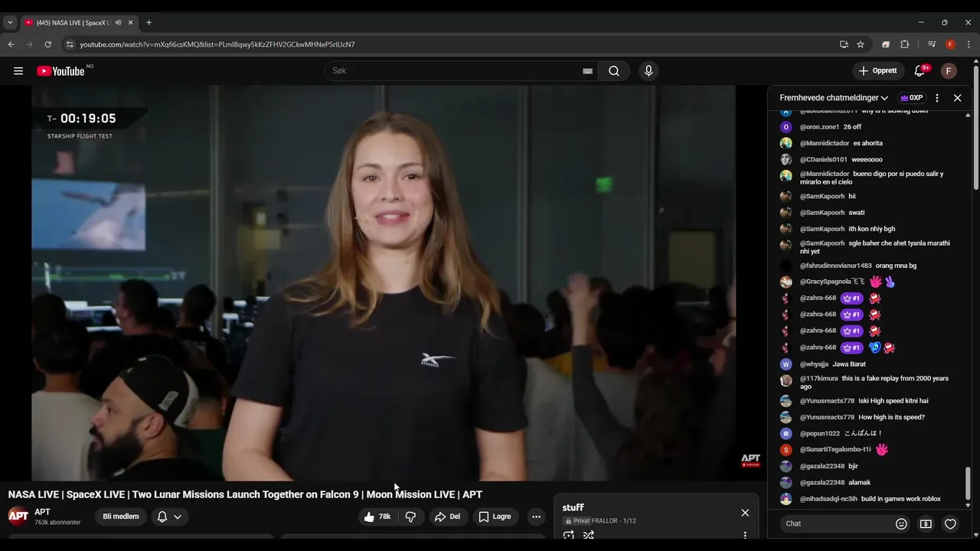Open a new browser tab

coord(149,23)
